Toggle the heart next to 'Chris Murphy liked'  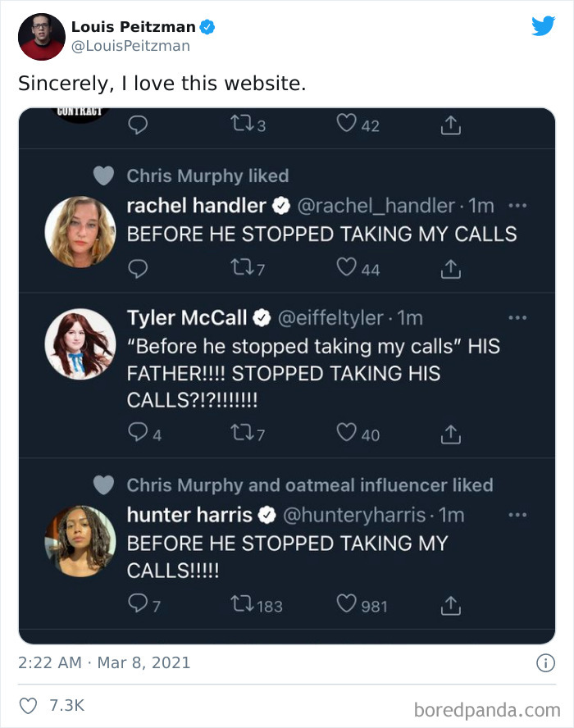pyautogui.click(x=103, y=175)
